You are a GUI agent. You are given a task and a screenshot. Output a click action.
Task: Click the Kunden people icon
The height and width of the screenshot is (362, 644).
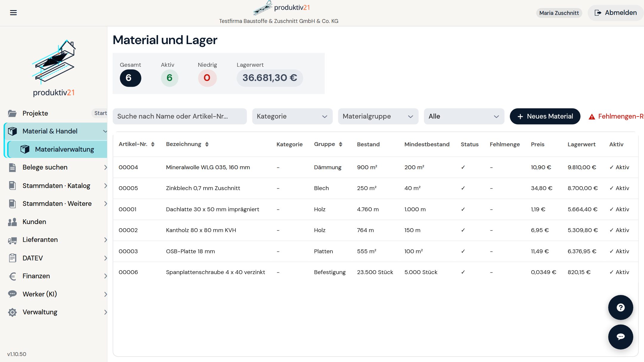(x=12, y=222)
